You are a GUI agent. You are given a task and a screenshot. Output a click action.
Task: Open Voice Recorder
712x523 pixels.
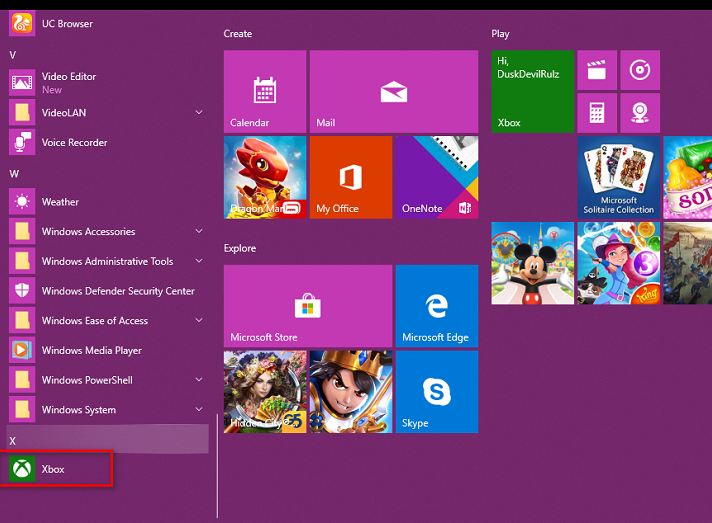point(107,142)
